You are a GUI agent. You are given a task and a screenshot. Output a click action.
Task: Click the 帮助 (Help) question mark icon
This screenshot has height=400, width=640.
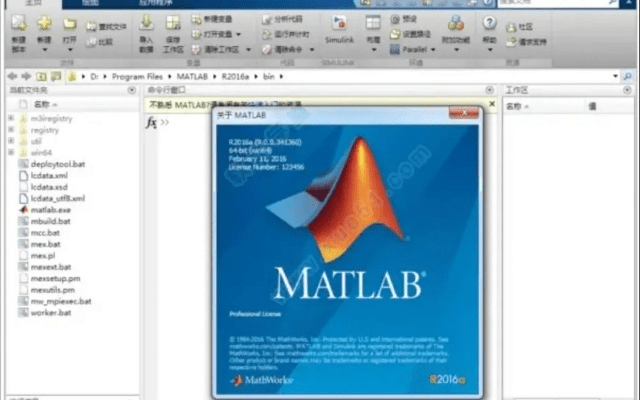click(x=489, y=23)
